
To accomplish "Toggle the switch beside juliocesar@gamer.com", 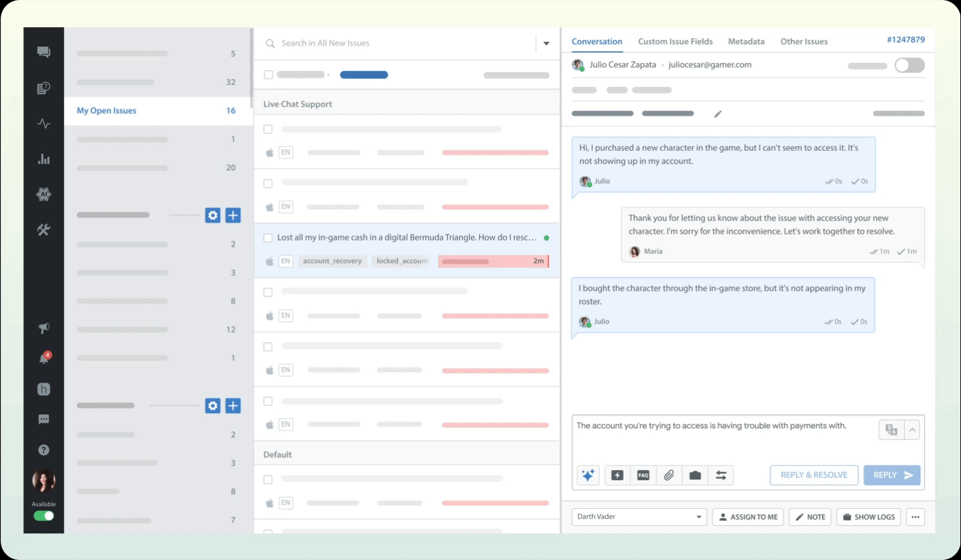I will 909,65.
